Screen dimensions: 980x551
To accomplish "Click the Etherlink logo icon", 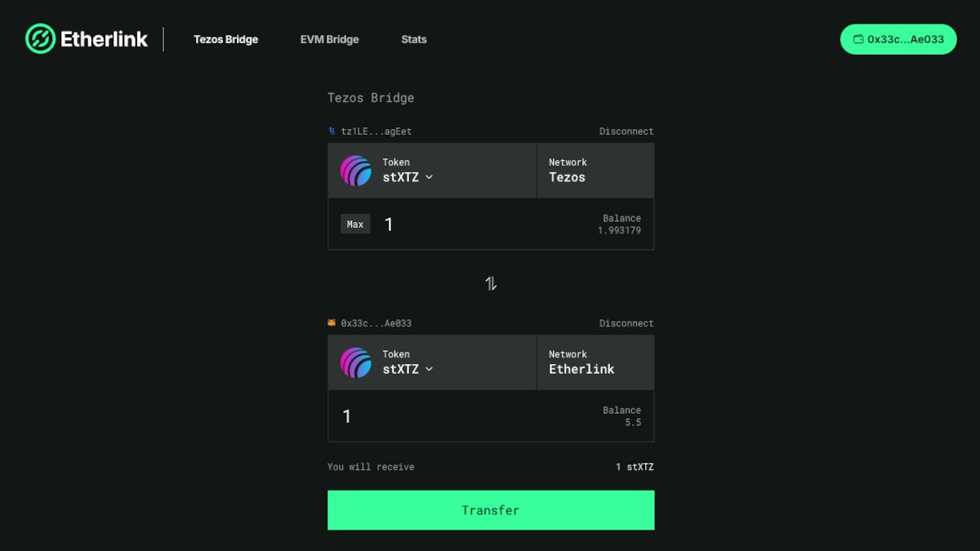I will pyautogui.click(x=40, y=38).
